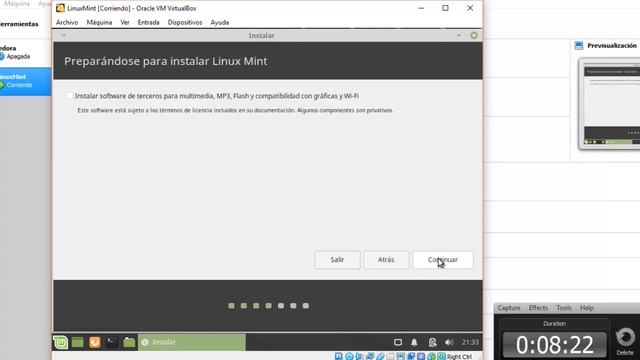This screenshot has height=360, width=640.
Task: Click the panel clock showing 21:33
Action: point(470,342)
